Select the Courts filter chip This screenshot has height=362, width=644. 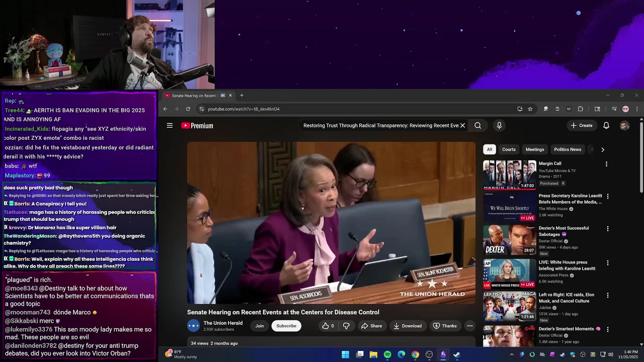pyautogui.click(x=509, y=149)
